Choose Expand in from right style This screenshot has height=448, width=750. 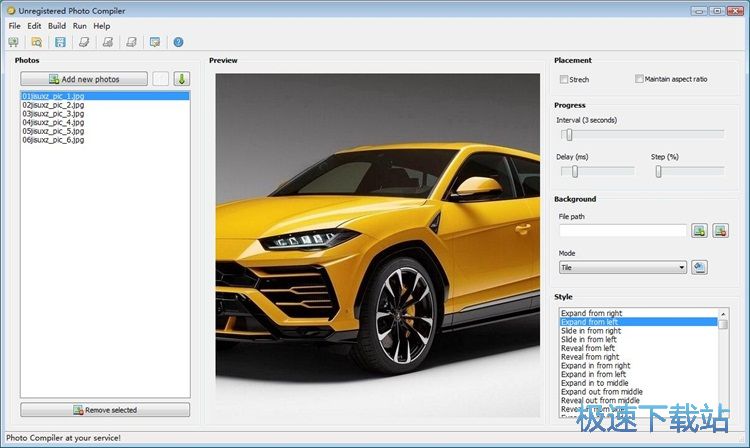639,365
